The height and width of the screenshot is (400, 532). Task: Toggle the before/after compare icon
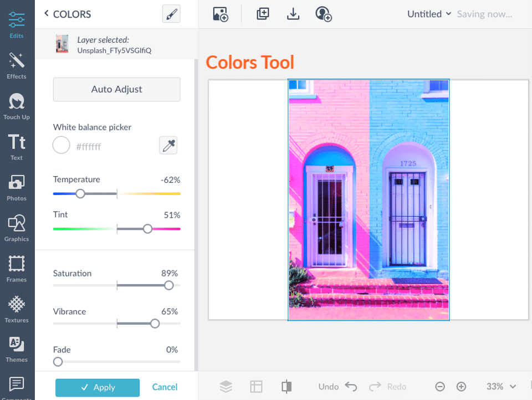[287, 387]
